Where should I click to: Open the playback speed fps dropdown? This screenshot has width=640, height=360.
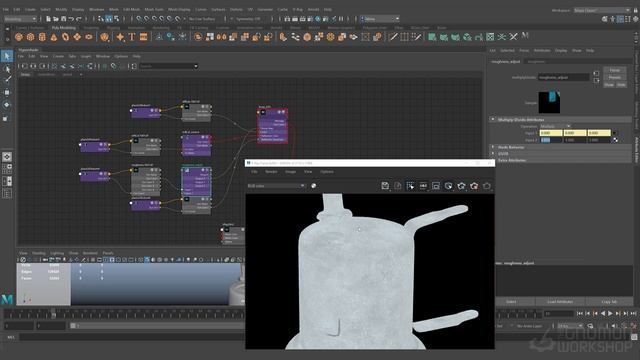pyautogui.click(x=570, y=326)
